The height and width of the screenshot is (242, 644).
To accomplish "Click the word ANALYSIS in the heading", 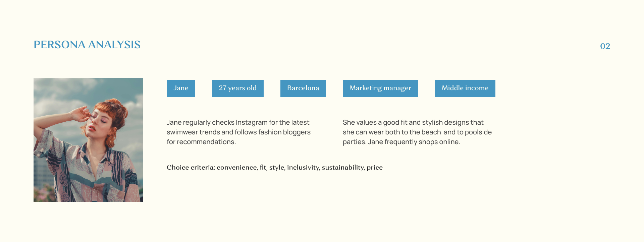I will click(x=114, y=45).
